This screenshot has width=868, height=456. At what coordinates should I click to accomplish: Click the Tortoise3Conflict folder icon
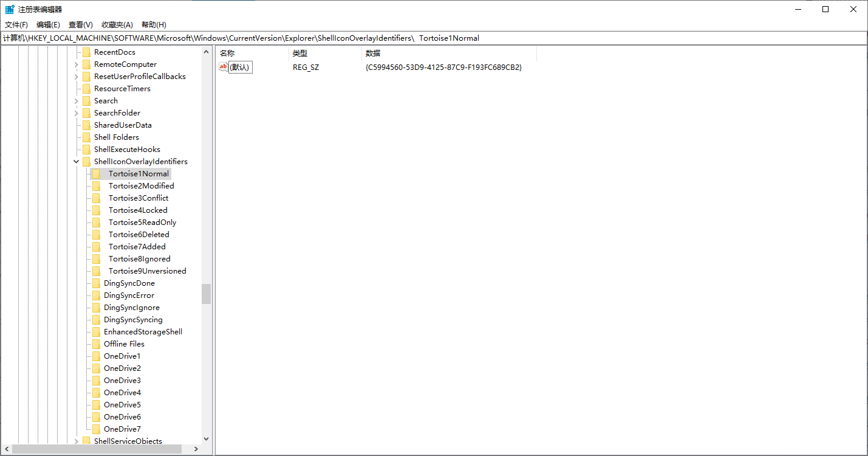[x=96, y=198]
